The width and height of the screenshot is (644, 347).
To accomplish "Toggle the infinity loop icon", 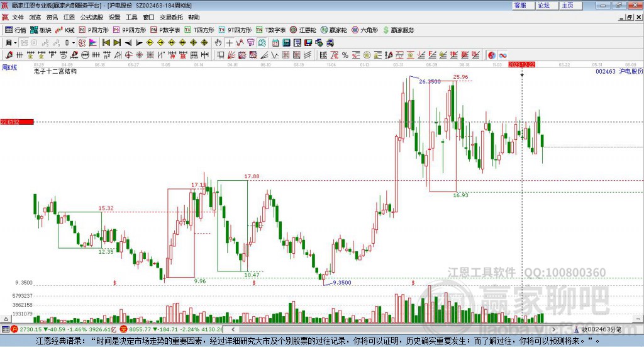I will coord(502,55).
